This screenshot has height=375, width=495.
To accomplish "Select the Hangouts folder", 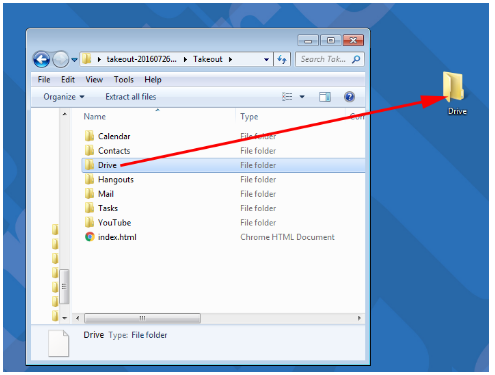I will point(89,179).
